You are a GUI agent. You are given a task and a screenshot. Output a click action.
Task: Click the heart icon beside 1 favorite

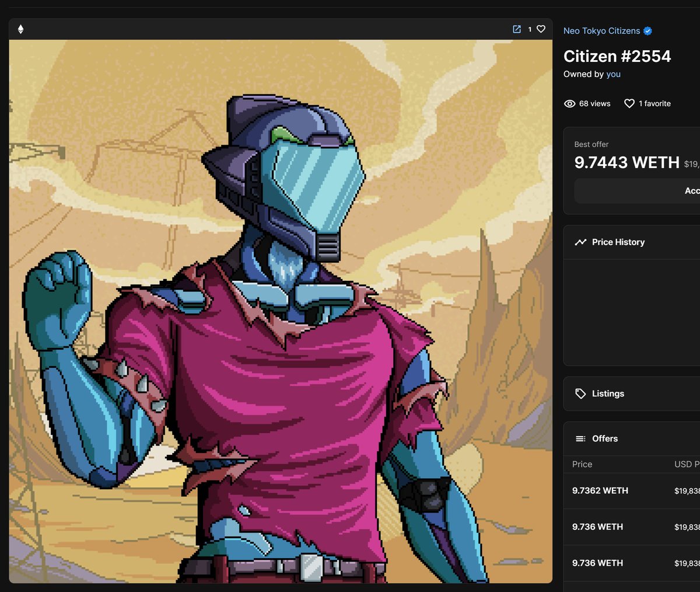click(629, 104)
